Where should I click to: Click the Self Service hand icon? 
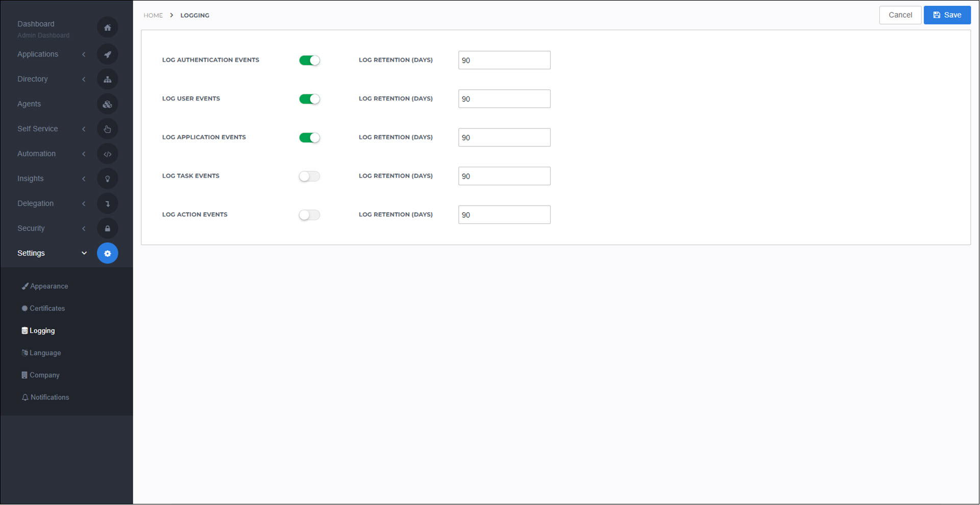pos(107,129)
